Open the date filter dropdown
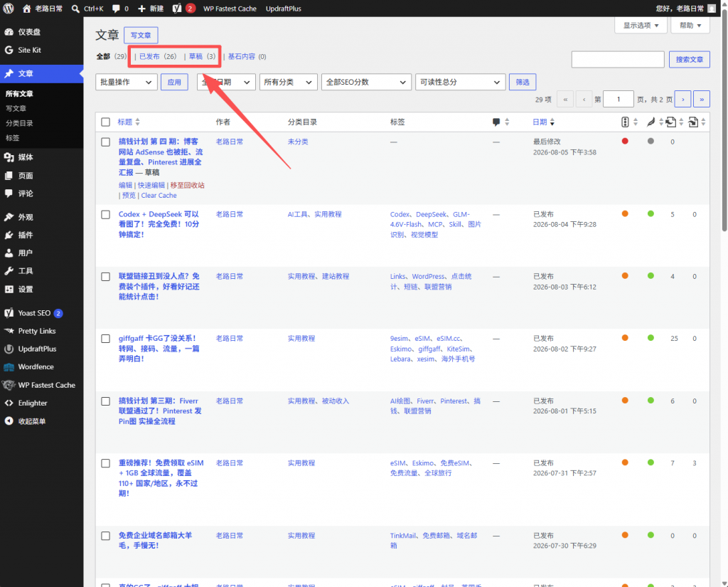This screenshot has height=587, width=728. 226,83
